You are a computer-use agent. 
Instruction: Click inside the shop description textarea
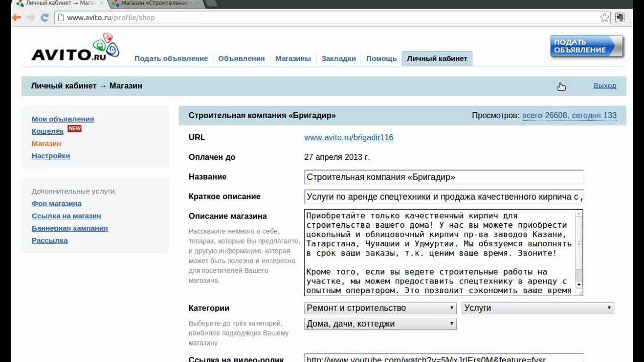[440, 253]
